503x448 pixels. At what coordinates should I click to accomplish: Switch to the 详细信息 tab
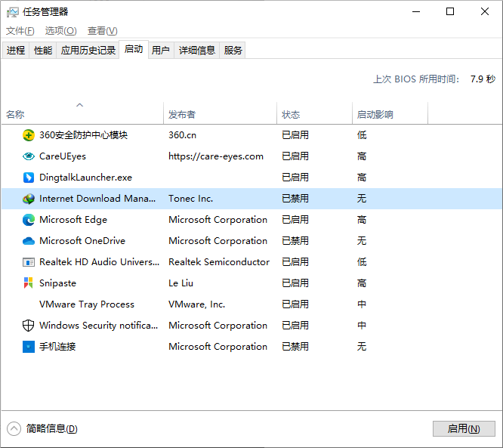(x=196, y=51)
